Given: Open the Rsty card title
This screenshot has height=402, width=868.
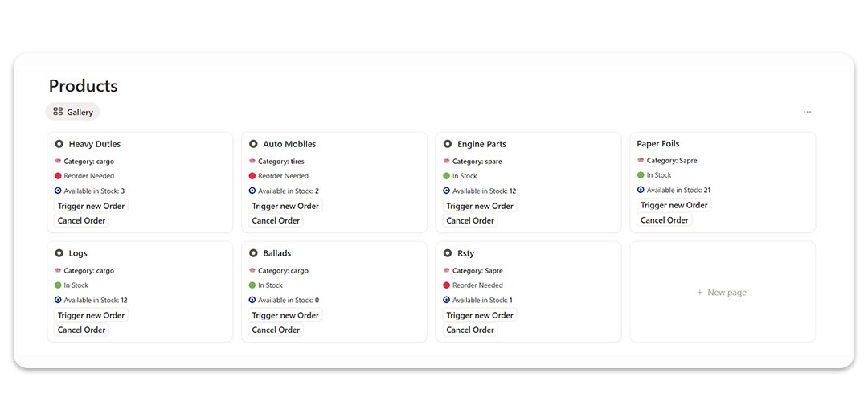Looking at the screenshot, I should click(465, 253).
